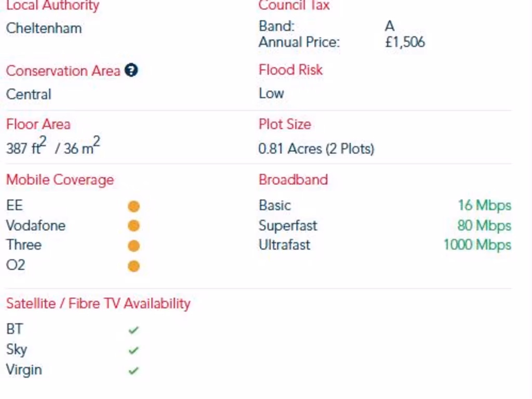The image size is (532, 399).
Task: Select the Broadband section heading
Action: (293, 180)
